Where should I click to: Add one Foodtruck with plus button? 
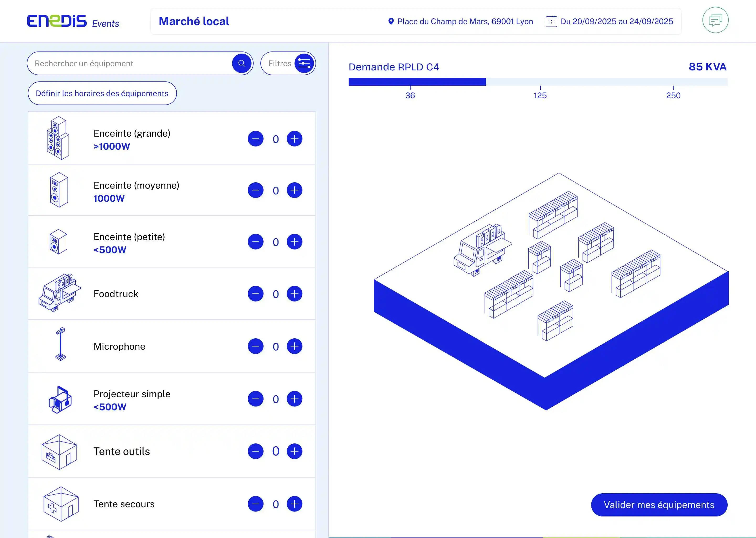(294, 294)
